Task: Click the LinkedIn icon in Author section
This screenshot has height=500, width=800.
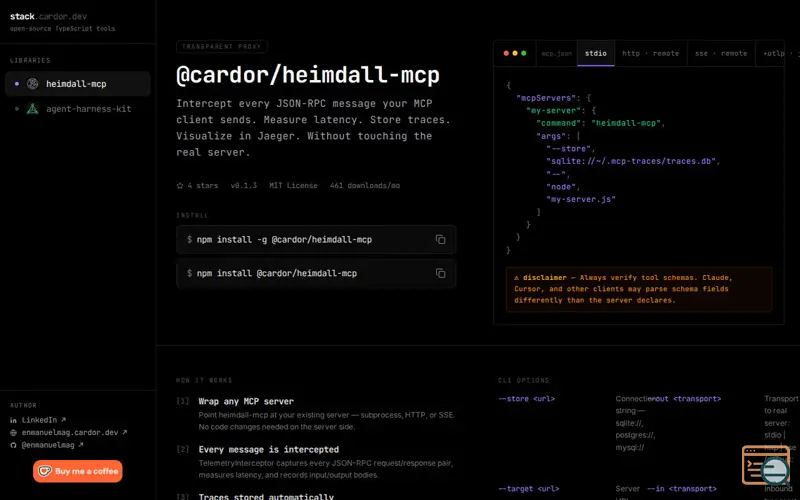Action: click(x=13, y=420)
